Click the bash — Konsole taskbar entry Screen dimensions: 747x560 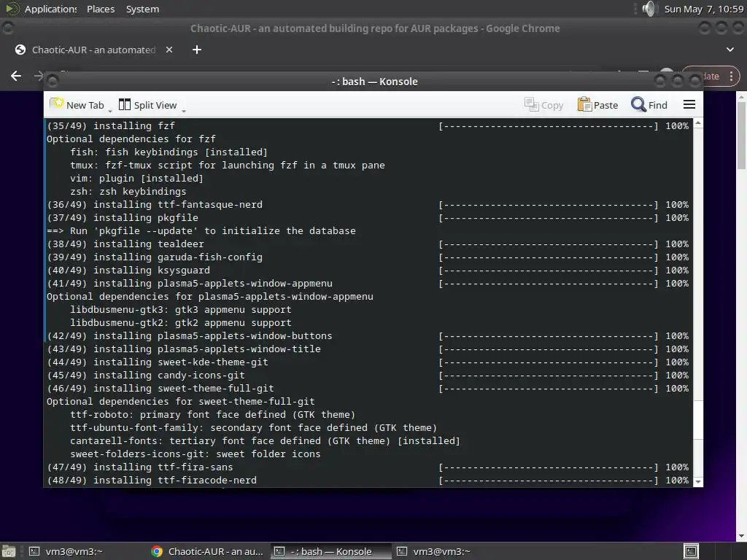(x=331, y=551)
